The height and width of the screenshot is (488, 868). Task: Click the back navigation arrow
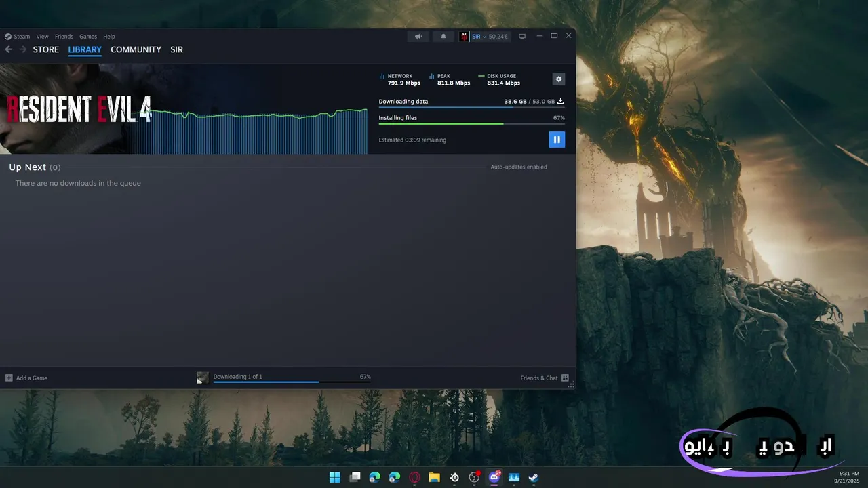pyautogui.click(x=9, y=49)
